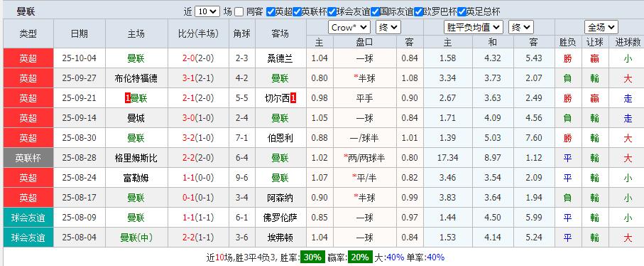The image size is (644, 266).
Task: Click the 日期 column header
Action: (80, 33)
